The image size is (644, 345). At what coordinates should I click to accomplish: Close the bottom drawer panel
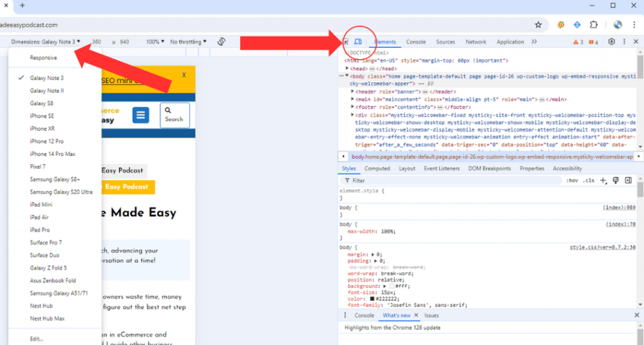pyautogui.click(x=636, y=315)
